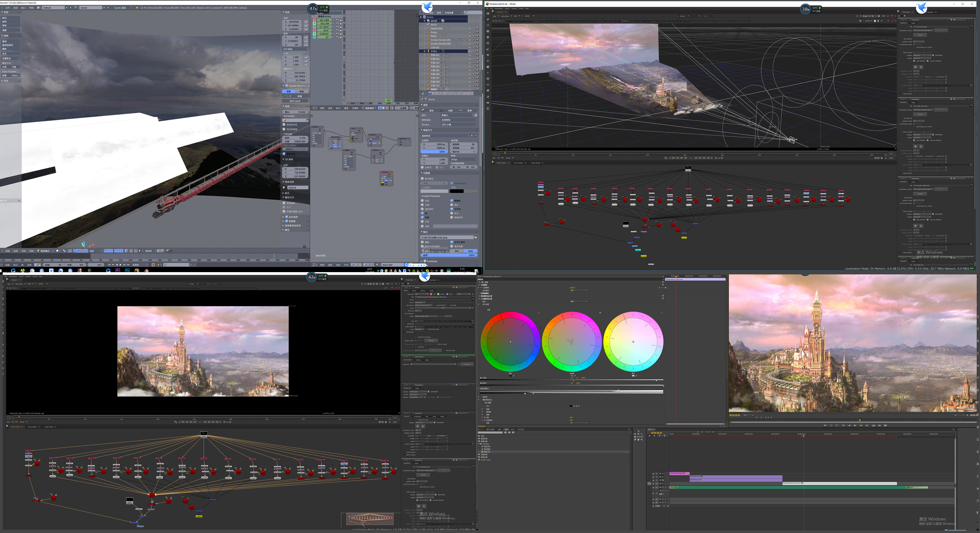The width and height of the screenshot is (980, 533).
Task: Click D:\自己的动画\xinde.jpeg output path field
Action: [x=447, y=237]
